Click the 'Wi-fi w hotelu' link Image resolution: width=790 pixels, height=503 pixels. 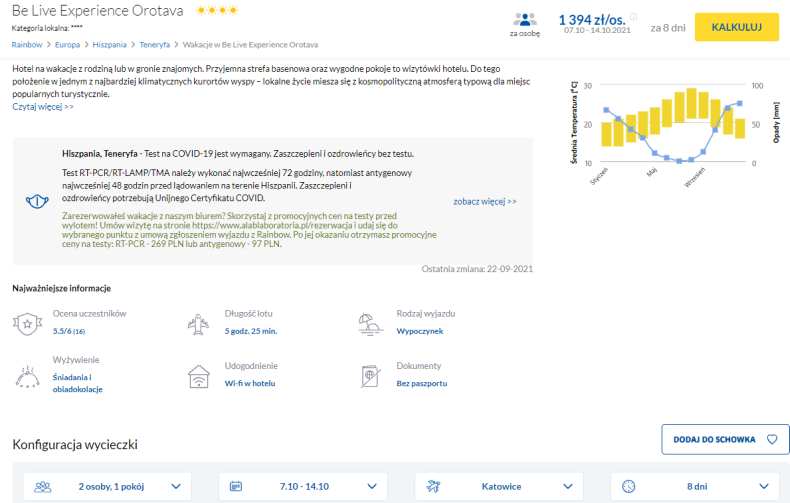[x=250, y=384]
